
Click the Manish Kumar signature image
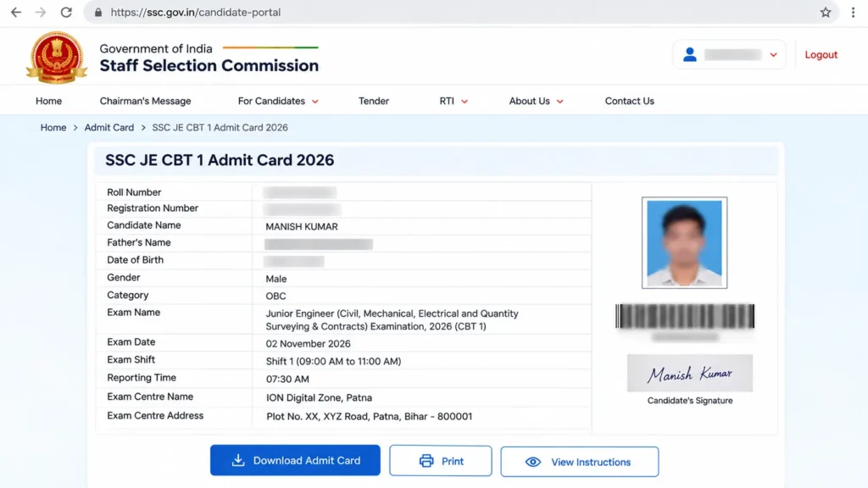tap(690, 374)
